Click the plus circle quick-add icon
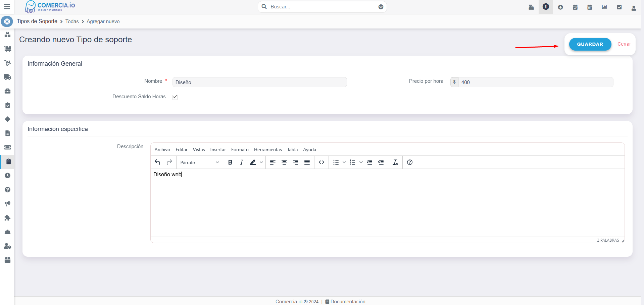644x305 pixels. (560, 7)
